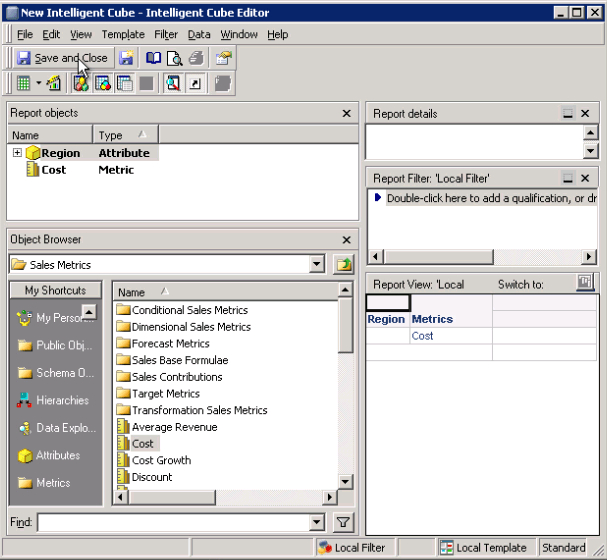Open the Schema Objects shortcut

(56, 373)
